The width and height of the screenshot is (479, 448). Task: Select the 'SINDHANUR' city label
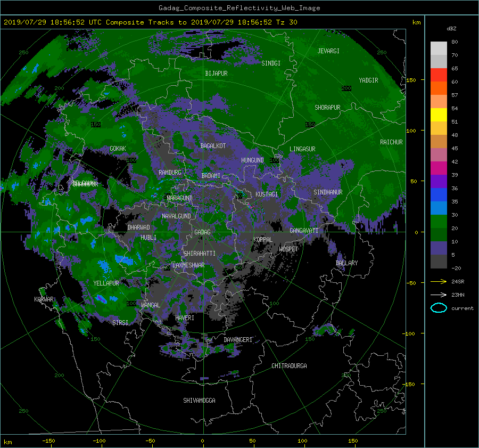(x=328, y=192)
